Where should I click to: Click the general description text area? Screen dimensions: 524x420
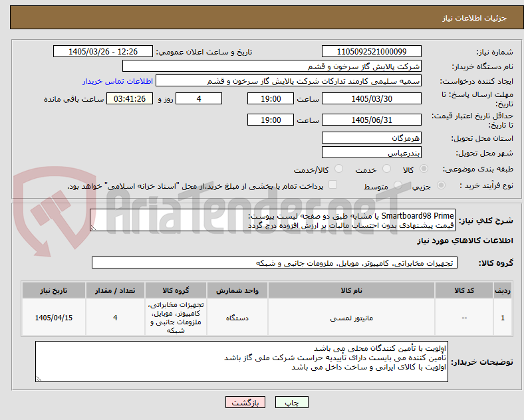(x=273, y=221)
